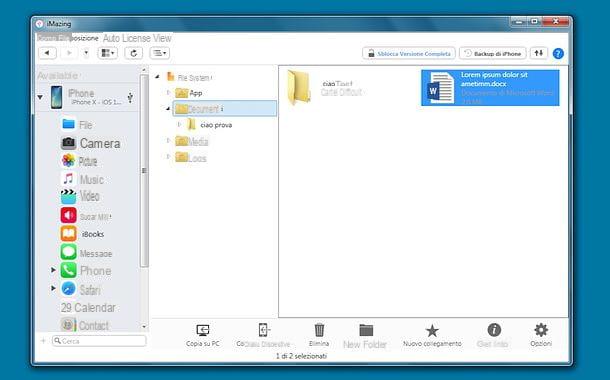Viewport: 610px width, 380px height.
Task: Open Opzioni gear button
Action: point(541,335)
